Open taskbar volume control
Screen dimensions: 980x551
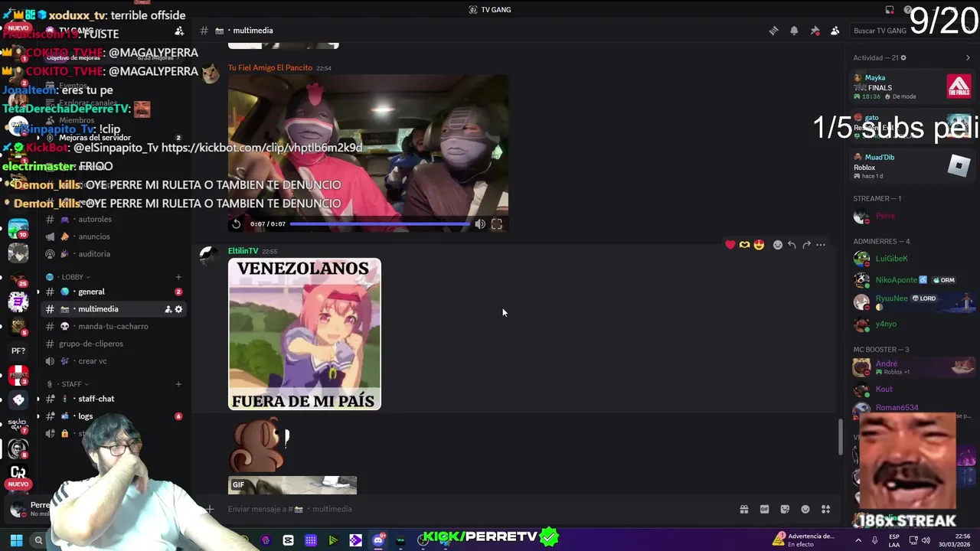tap(925, 540)
